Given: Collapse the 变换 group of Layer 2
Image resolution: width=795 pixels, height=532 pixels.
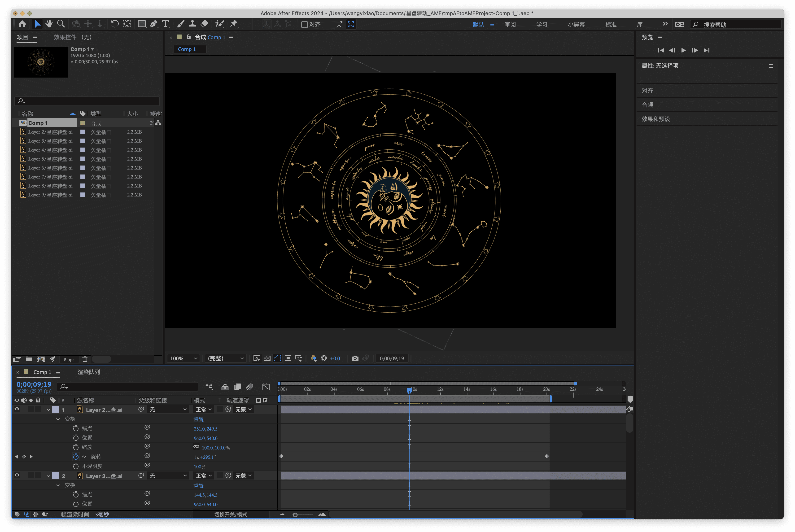Looking at the screenshot, I should 58,419.
